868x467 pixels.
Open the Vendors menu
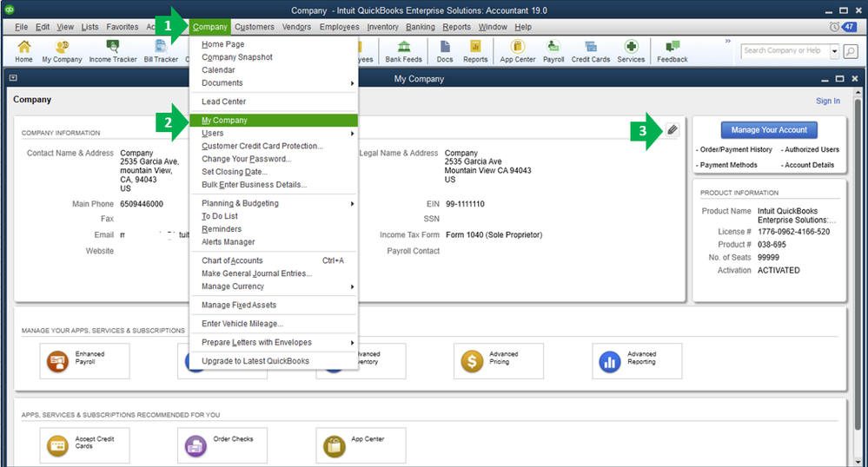pyautogui.click(x=296, y=27)
